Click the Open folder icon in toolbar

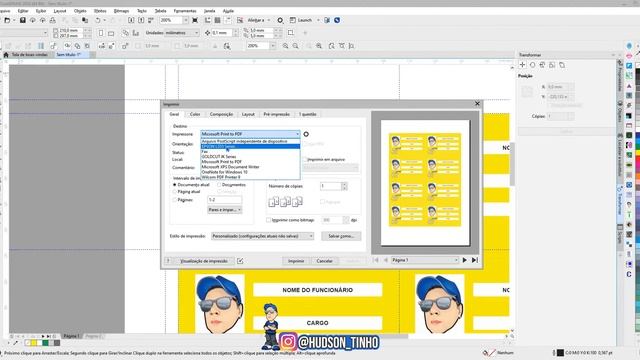pos(7,20)
